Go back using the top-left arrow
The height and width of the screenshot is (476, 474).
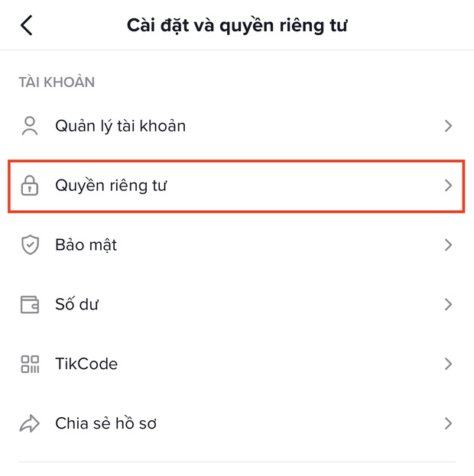[27, 25]
